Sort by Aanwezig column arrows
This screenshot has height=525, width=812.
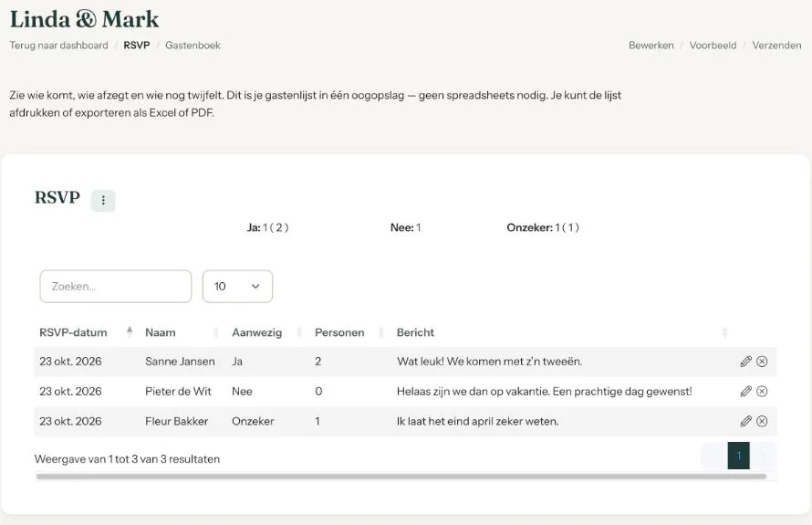[299, 332]
